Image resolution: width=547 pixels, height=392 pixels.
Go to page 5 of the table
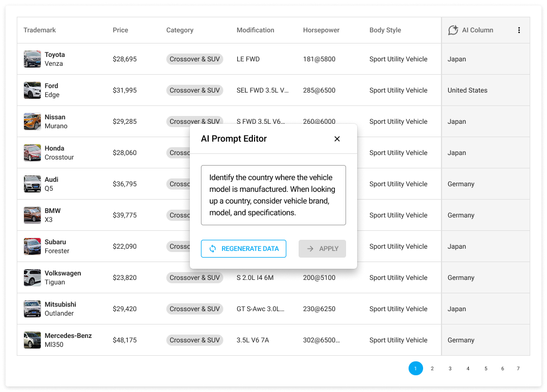[x=486, y=369]
